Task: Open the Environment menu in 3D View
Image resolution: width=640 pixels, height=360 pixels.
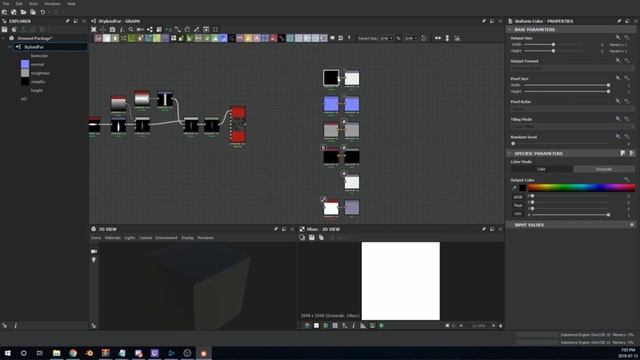Action: (x=167, y=238)
